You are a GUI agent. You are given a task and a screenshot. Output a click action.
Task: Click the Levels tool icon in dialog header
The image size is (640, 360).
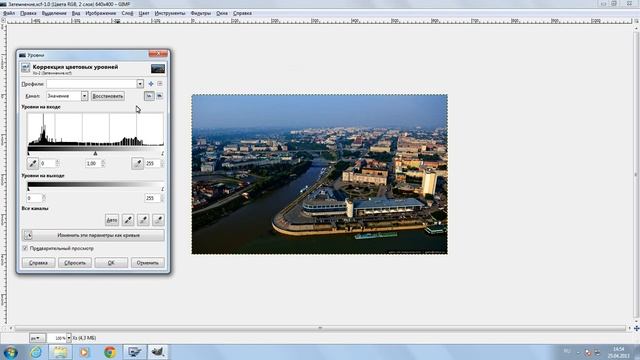pos(25,68)
